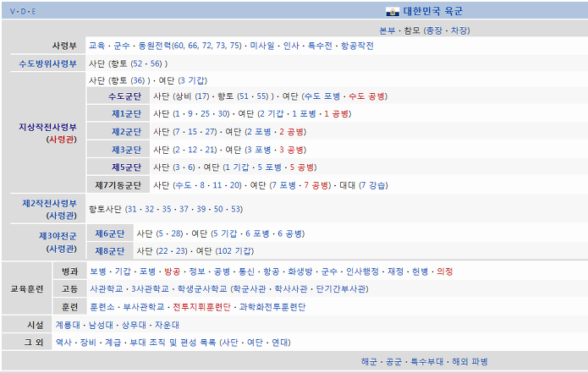Click the E edit link in the navbox header
The height and width of the screenshot is (373, 588).
coord(34,12)
